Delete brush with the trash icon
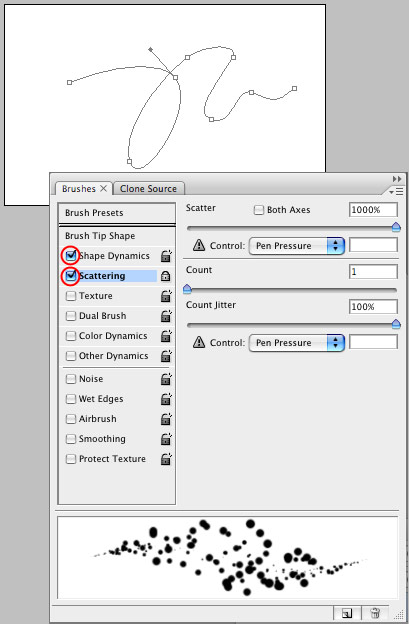This screenshot has height=624, width=409. [375, 613]
